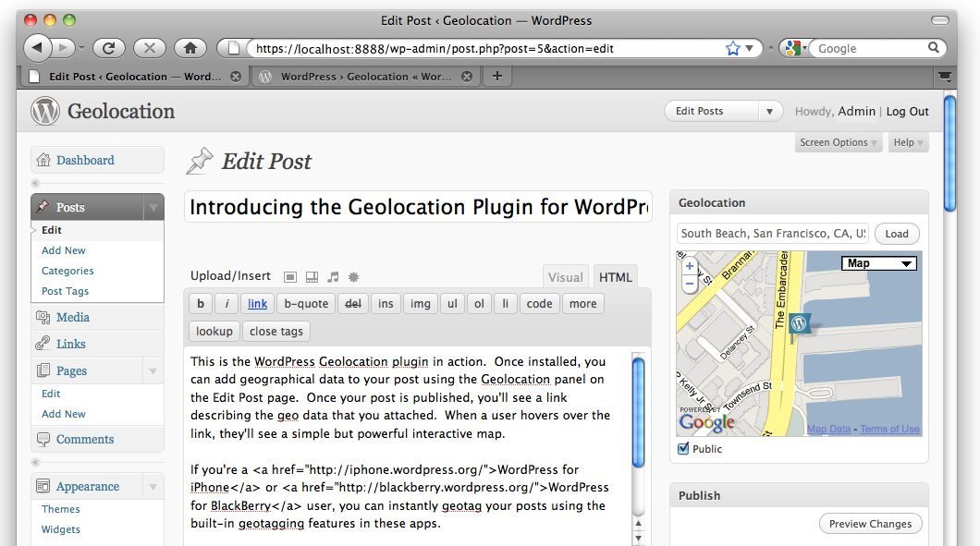Collapse the Pages menu section arrow
The image size is (980, 546).
tap(153, 371)
